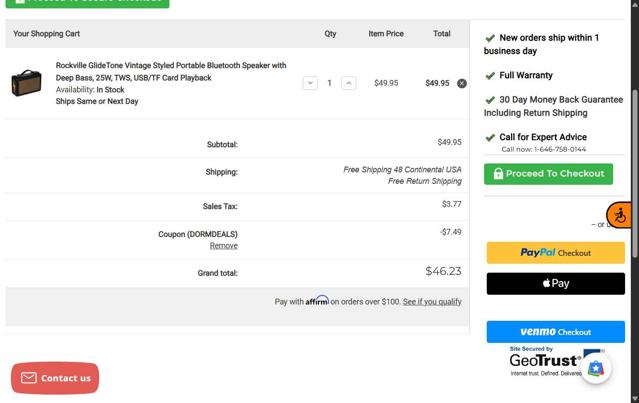Click 'Free Shipping 48 Continental USA' text
Viewport: 639px width, 403px height.
click(x=402, y=170)
